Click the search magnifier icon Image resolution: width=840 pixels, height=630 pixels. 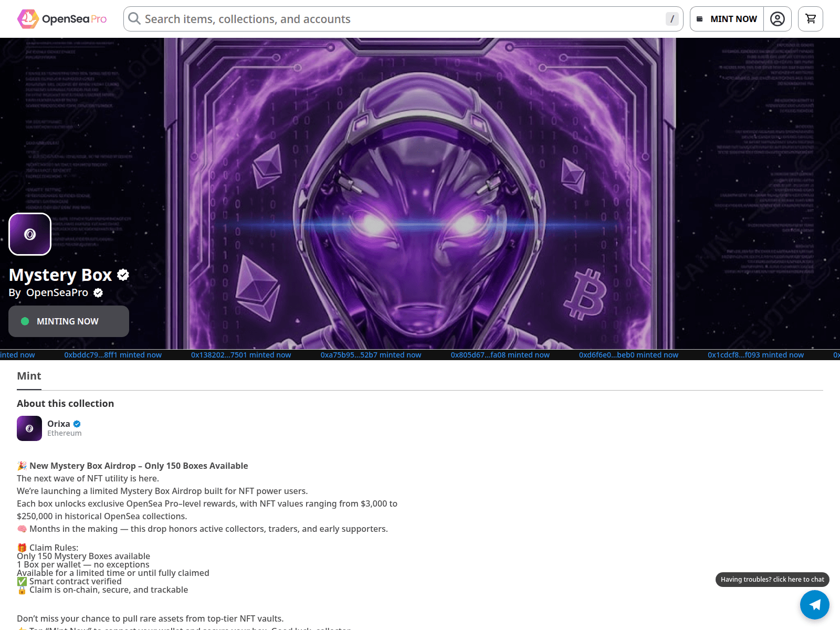pos(134,19)
